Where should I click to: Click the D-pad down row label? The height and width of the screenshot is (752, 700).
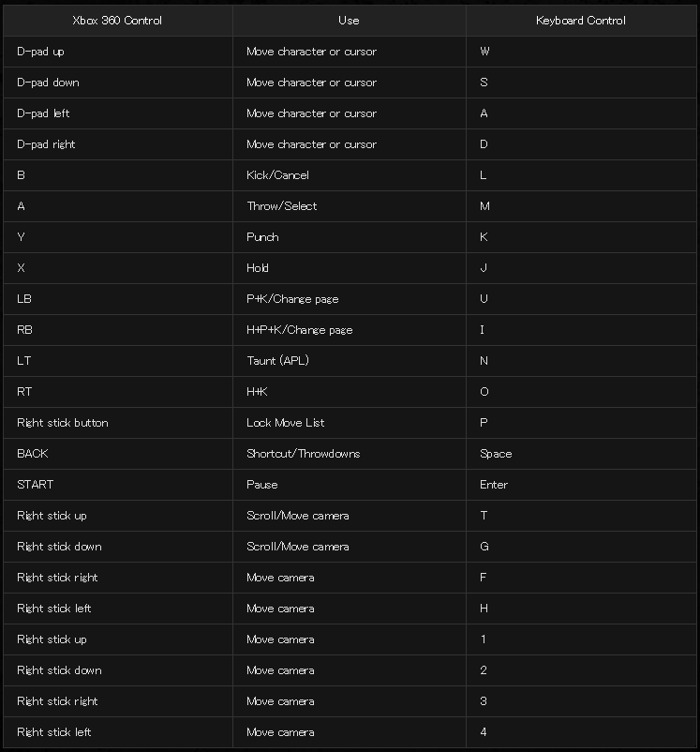coord(48,83)
